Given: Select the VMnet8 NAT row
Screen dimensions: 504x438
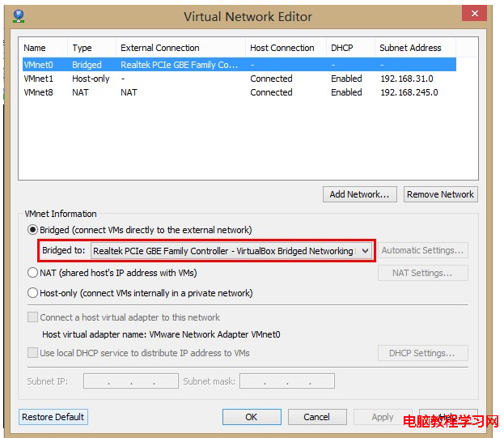Looking at the screenshot, I should [239, 92].
